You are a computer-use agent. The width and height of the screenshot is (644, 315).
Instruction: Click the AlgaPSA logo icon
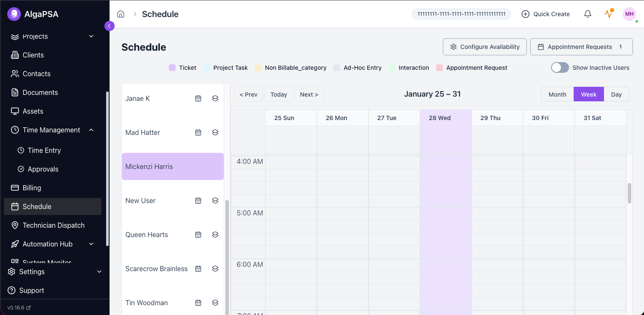(x=14, y=14)
